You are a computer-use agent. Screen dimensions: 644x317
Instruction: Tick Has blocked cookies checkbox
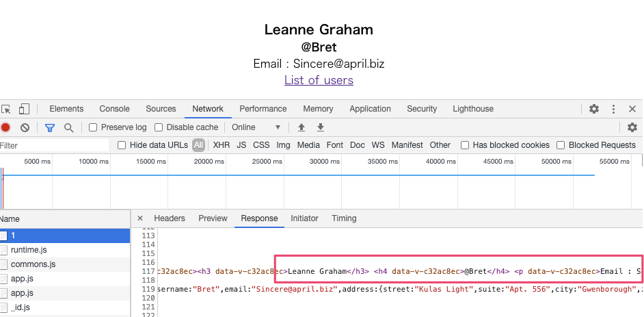[x=465, y=145]
